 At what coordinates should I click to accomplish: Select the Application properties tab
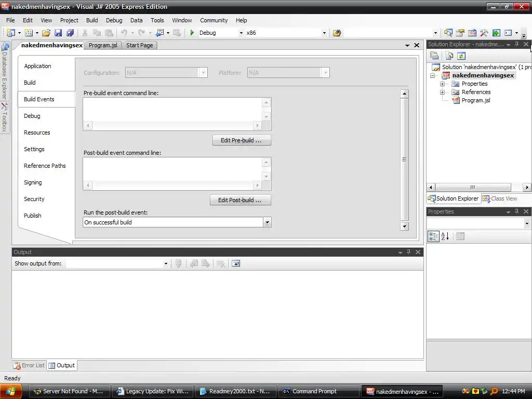tap(37, 66)
